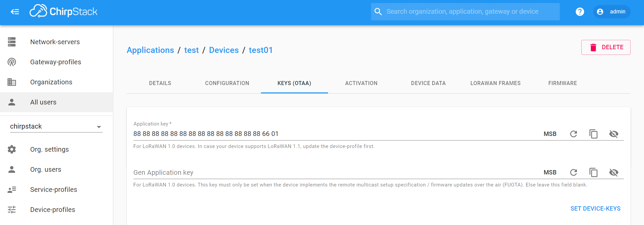Open the admin user menu
Image resolution: width=644 pixels, height=225 pixels.
click(x=612, y=12)
